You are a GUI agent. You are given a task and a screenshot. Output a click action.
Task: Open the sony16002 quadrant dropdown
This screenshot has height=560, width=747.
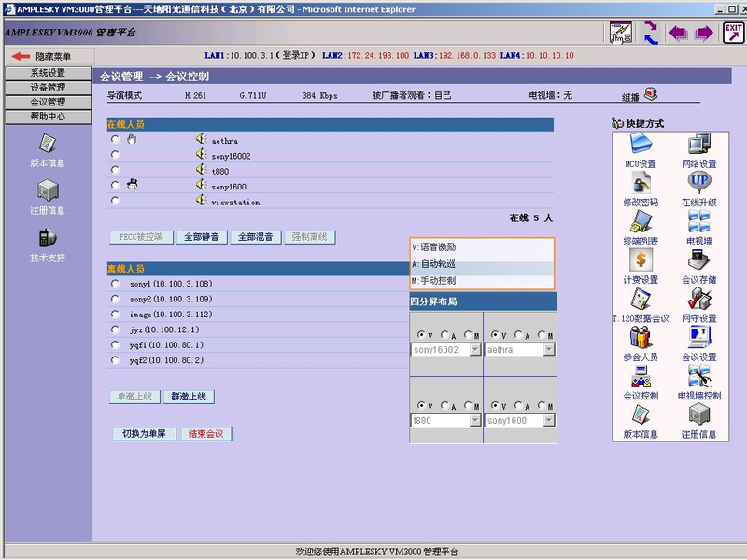tap(446, 350)
